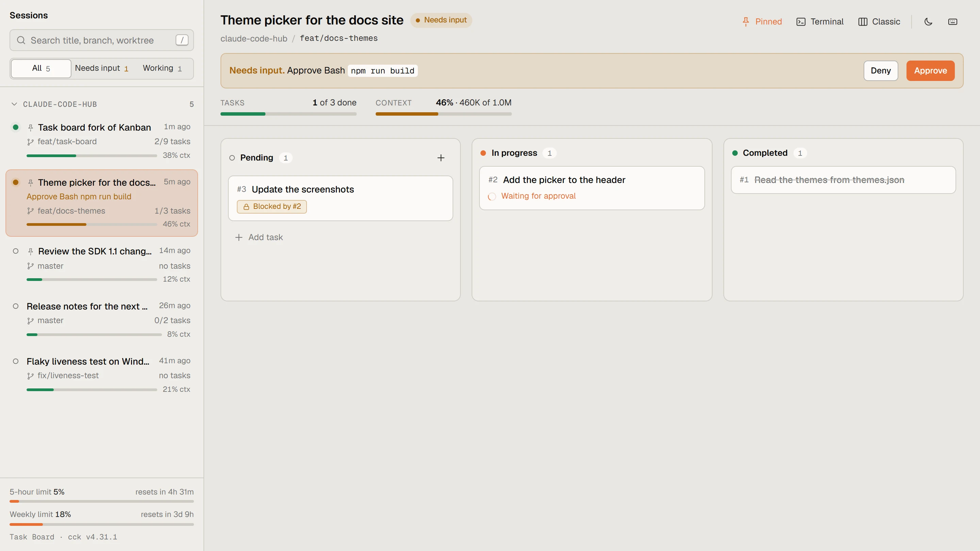Toggle dark mode moon icon
This screenshot has width=980, height=551.
pos(928,22)
